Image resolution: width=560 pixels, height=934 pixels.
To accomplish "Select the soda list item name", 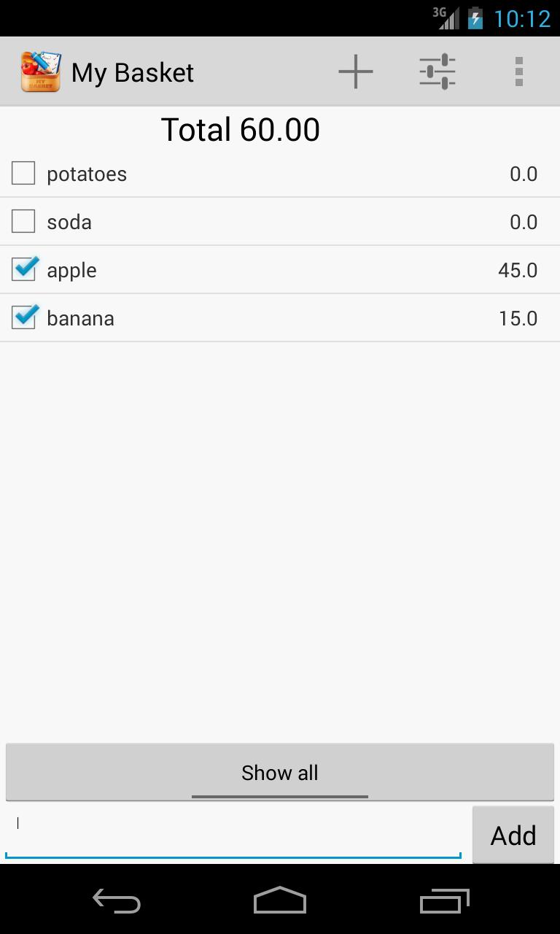I will 69,223.
